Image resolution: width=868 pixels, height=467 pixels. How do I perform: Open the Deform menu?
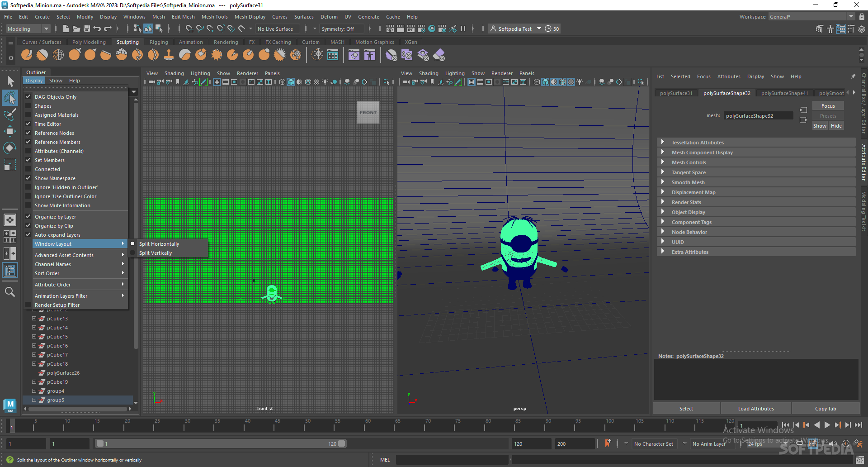click(x=329, y=17)
